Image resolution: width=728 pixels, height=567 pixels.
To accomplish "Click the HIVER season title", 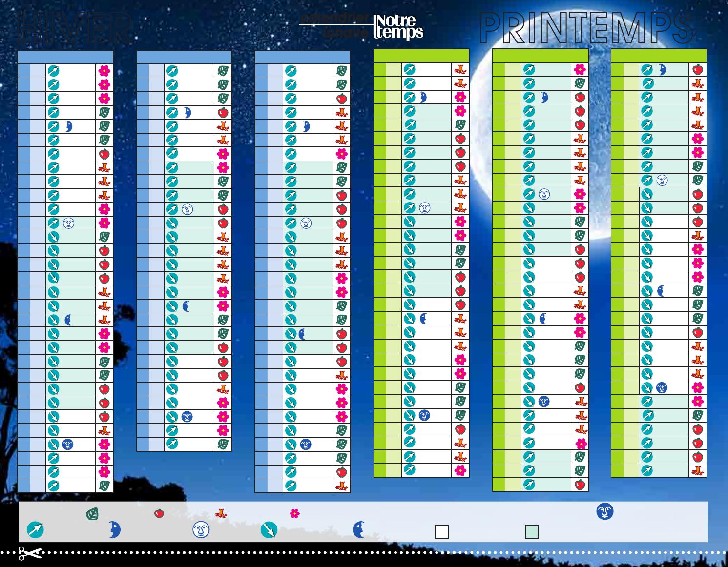I will coord(75,27).
